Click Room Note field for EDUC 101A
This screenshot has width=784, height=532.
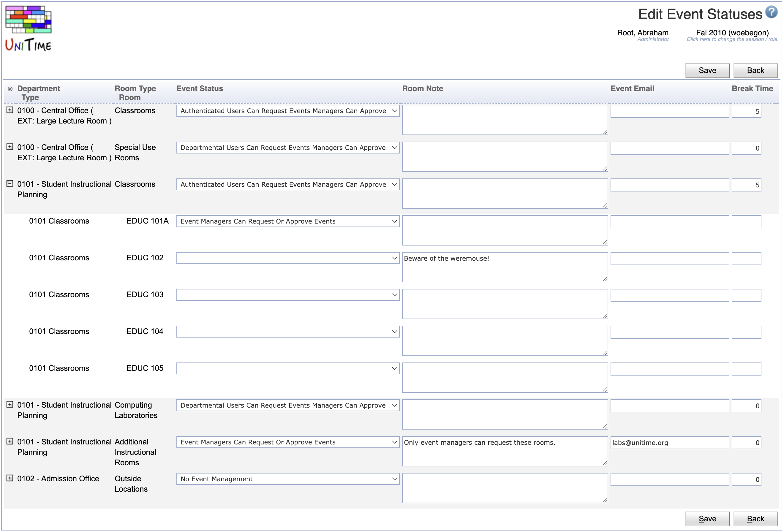coord(505,230)
